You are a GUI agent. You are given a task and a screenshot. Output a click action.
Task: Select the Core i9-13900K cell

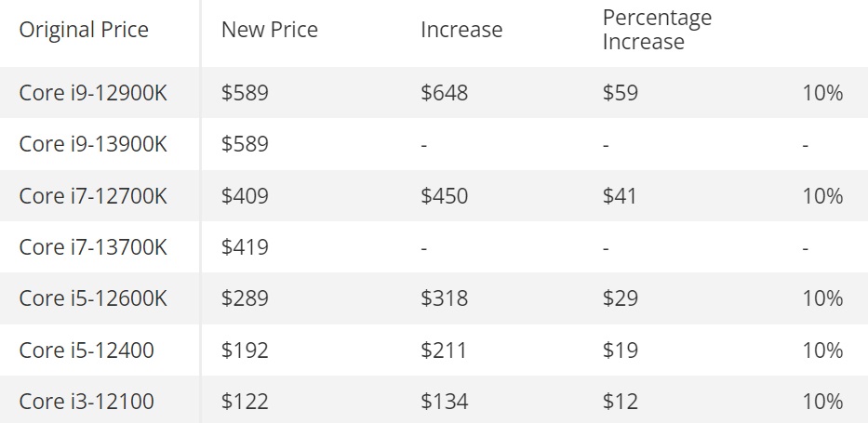point(93,144)
